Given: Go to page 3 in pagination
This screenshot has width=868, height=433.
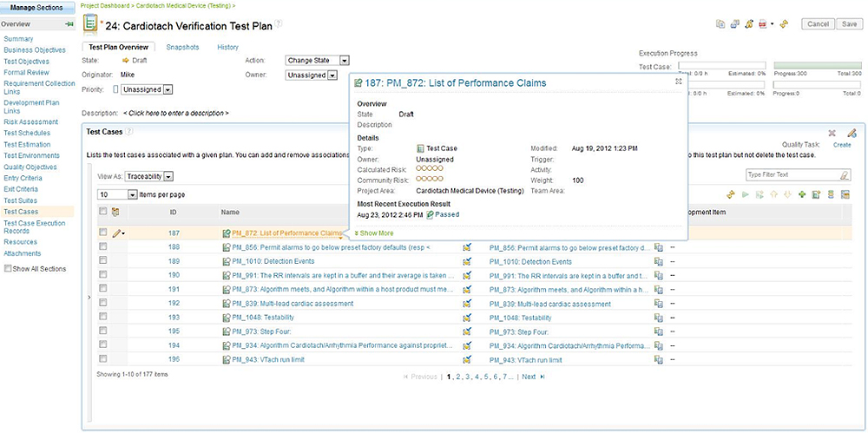Looking at the screenshot, I should click(467, 377).
